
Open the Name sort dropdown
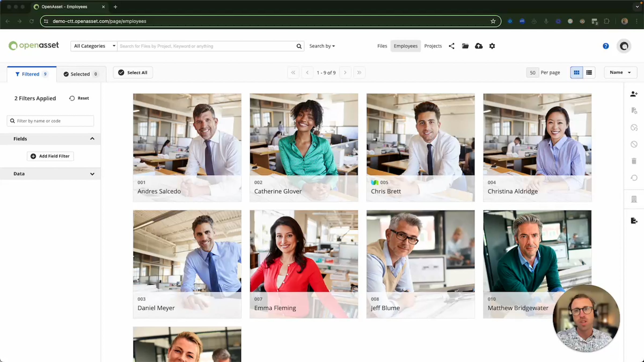pyautogui.click(x=620, y=72)
